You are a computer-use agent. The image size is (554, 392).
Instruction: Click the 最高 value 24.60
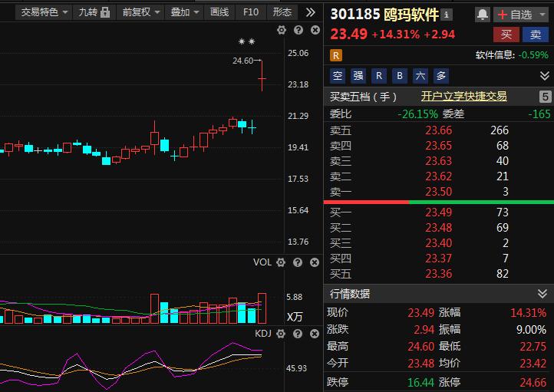point(420,347)
